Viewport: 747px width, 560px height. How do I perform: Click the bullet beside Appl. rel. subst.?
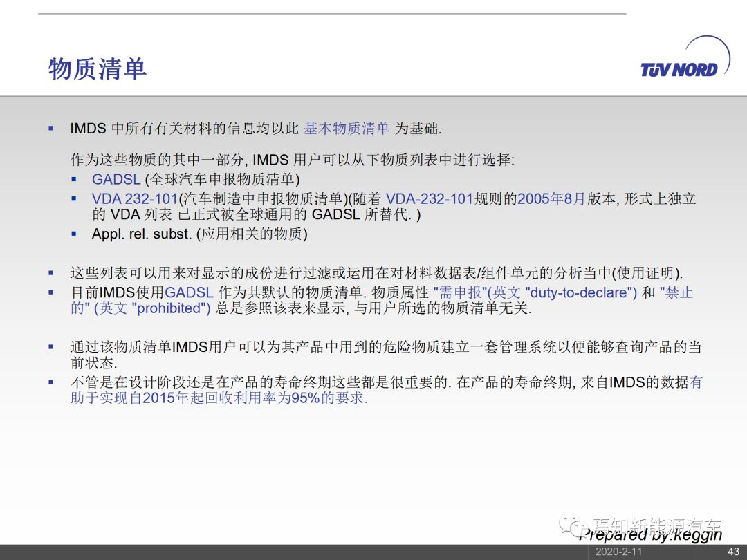click(75, 234)
